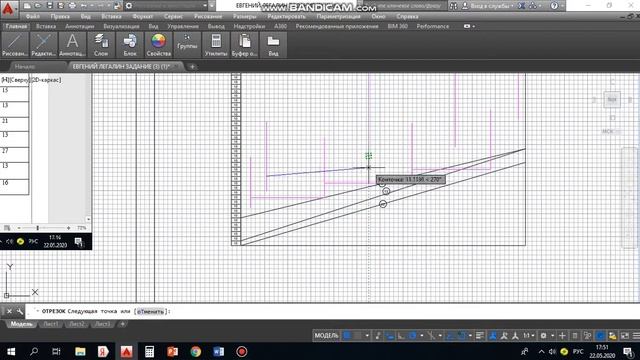Add a new drawing tab with plus

(x=192, y=67)
